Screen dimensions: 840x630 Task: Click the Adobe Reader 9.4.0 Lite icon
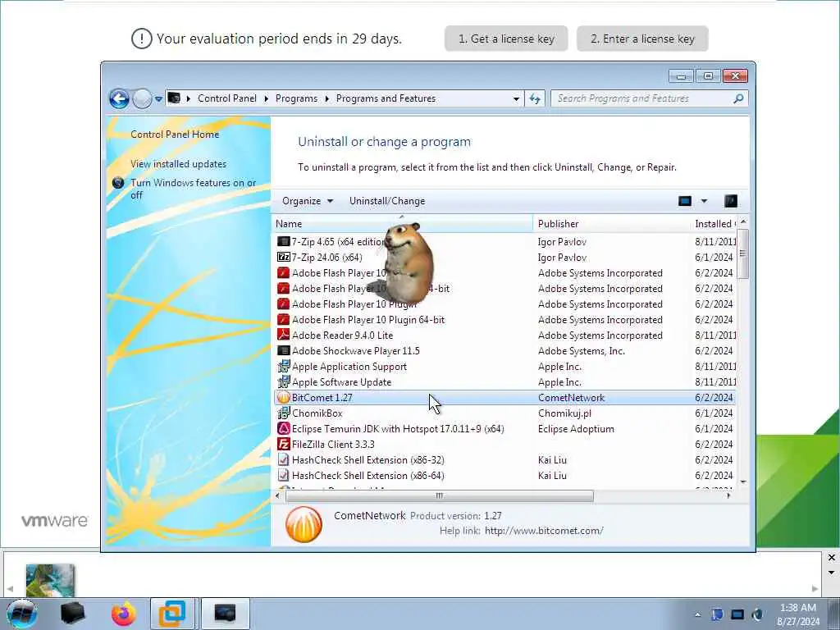pos(283,335)
